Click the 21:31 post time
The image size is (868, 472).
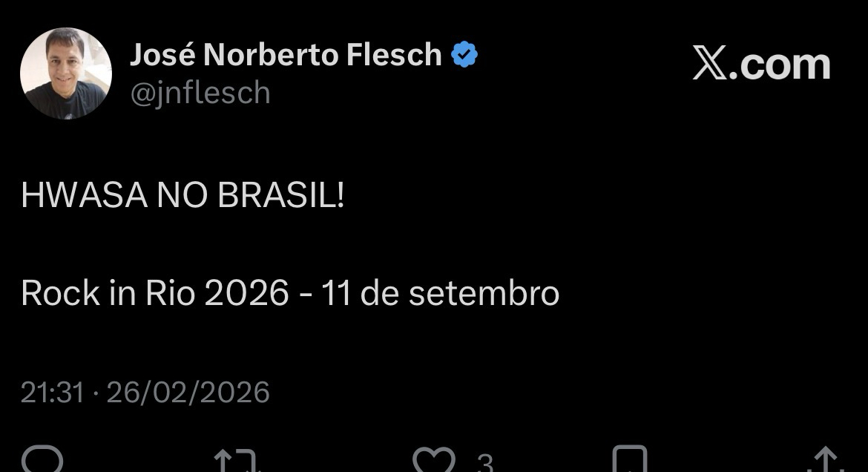52,393
